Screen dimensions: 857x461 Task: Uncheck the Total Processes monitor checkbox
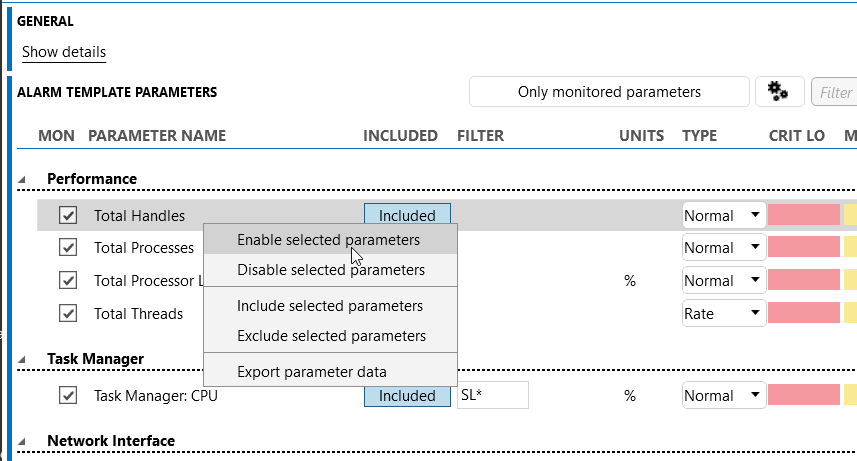click(x=68, y=248)
